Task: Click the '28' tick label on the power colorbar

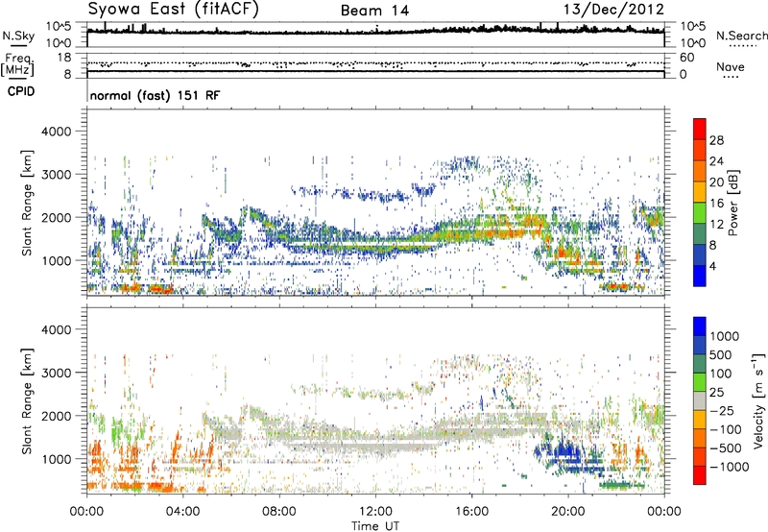Action: coord(716,140)
